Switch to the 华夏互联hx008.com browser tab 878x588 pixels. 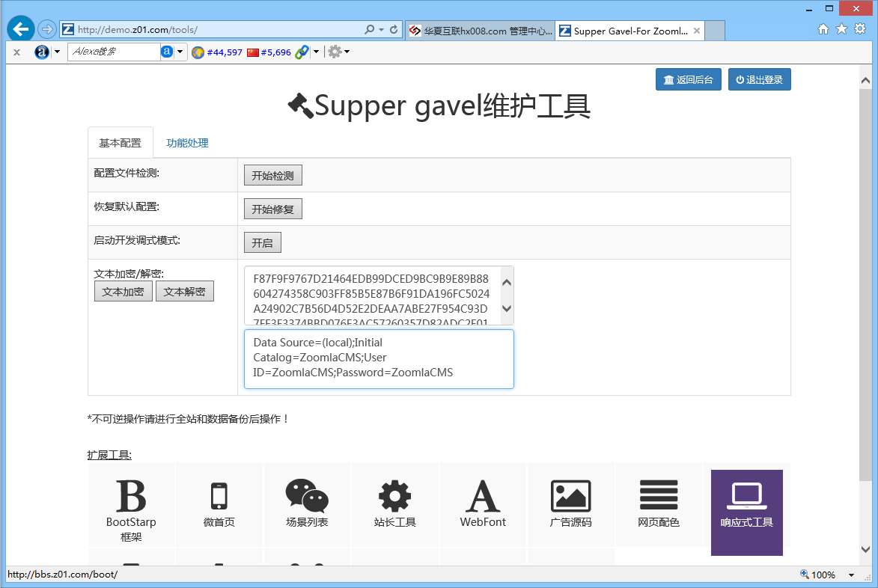481,31
